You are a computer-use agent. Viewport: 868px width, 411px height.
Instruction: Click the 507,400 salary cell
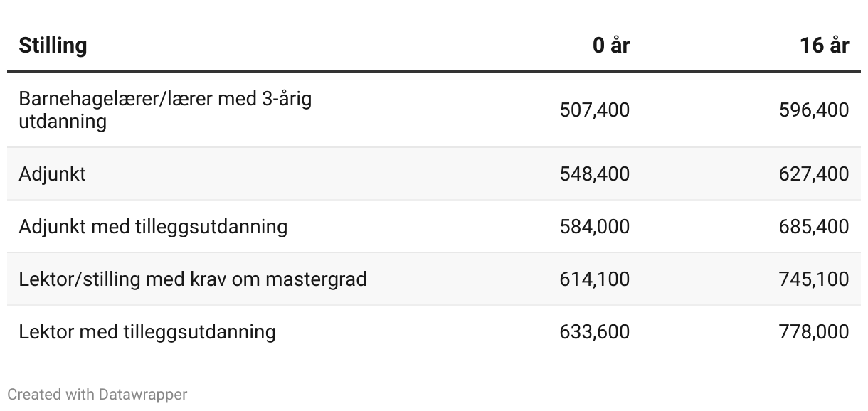594,110
